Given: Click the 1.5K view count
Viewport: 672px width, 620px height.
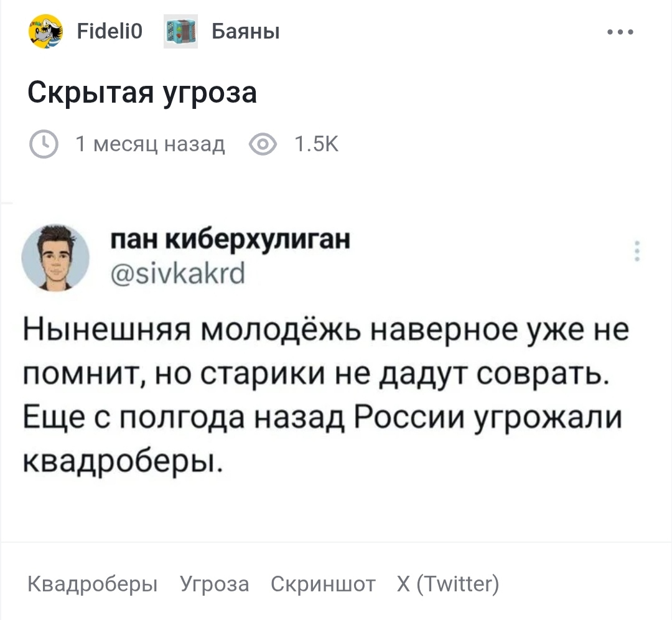Looking at the screenshot, I should tap(316, 144).
